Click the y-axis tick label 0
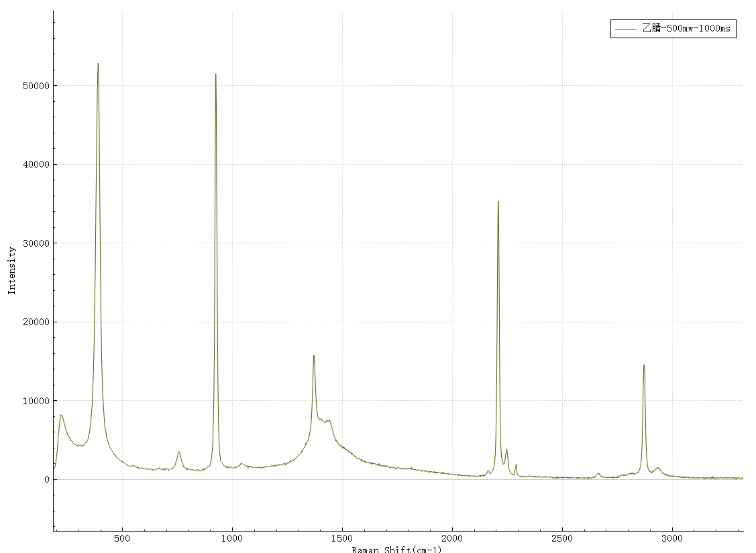 click(47, 479)
